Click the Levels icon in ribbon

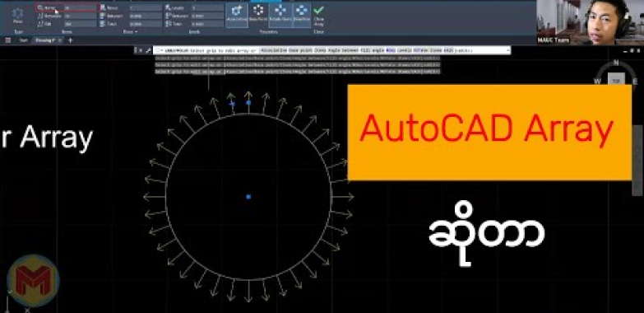(169, 7)
